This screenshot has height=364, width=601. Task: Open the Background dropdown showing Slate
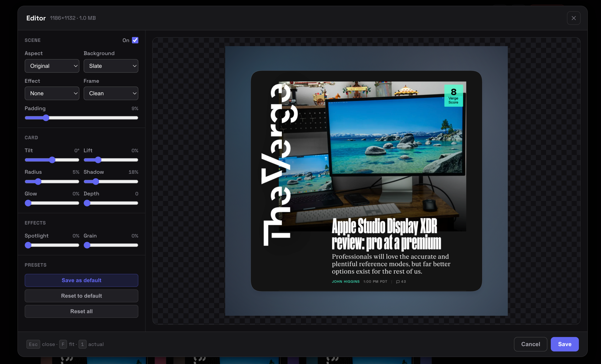click(x=111, y=66)
